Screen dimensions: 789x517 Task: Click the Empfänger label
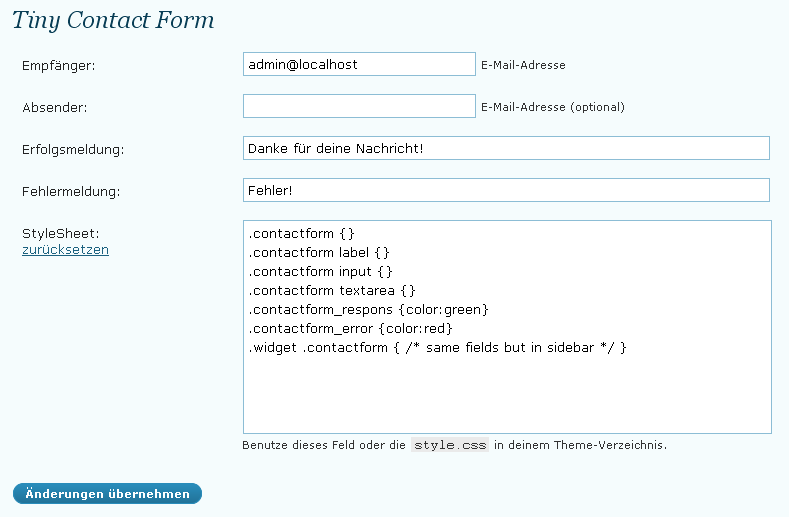[x=58, y=65]
